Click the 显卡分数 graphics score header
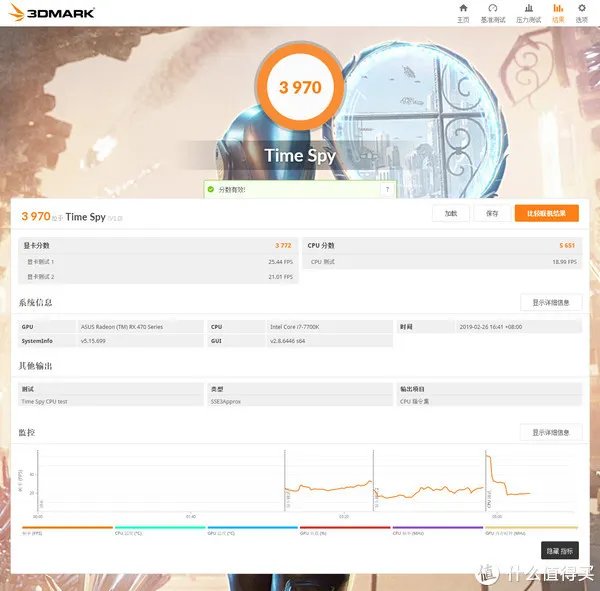Viewport: 600px width, 591px height. pos(158,245)
